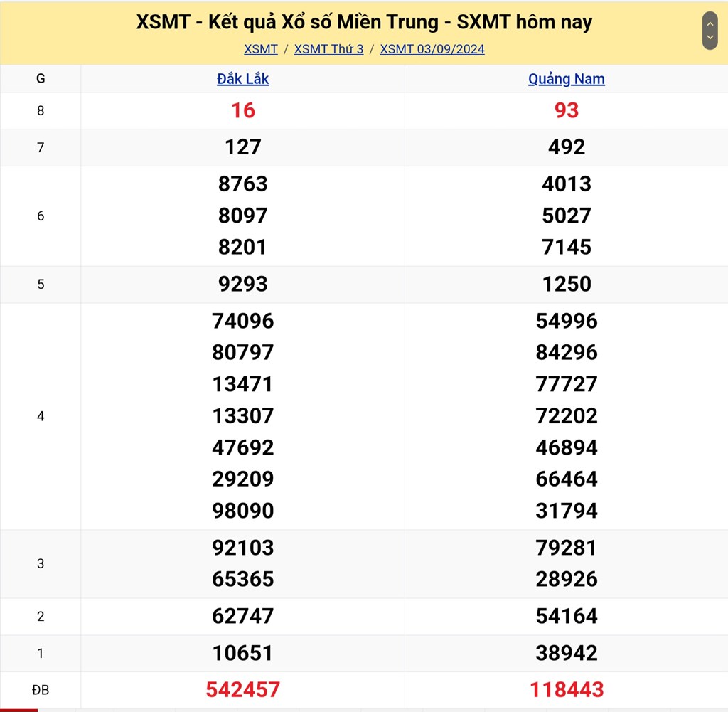Open the XSMT Thứ 3 breadcrumb link
Image resolution: width=728 pixels, height=712 pixels.
pos(328,49)
